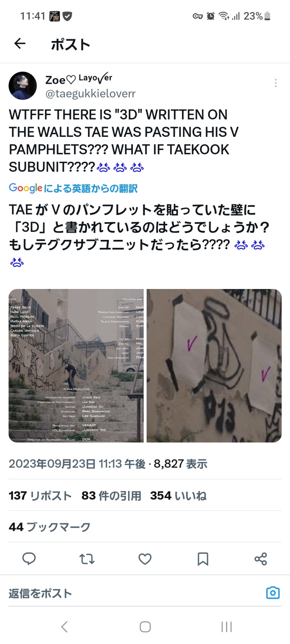The image size is (290, 644).
Task: View the 83 件の引用 quotes list
Action: click(x=111, y=495)
